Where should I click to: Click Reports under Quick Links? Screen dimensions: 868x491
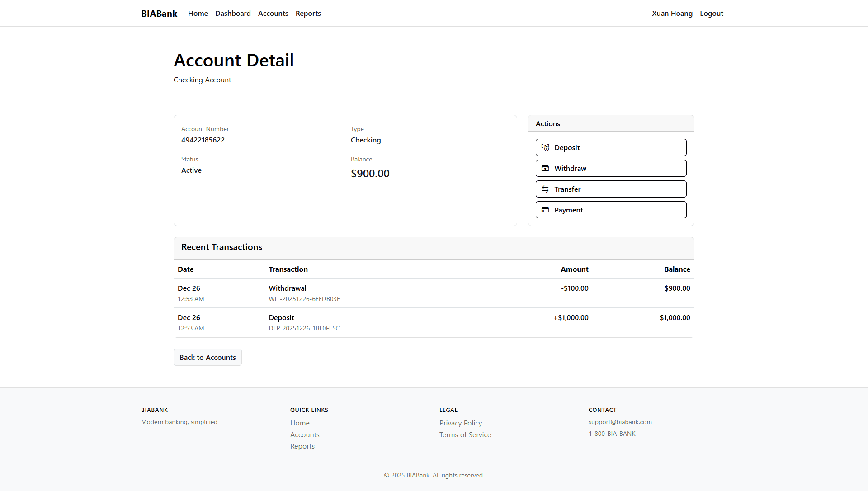(302, 446)
